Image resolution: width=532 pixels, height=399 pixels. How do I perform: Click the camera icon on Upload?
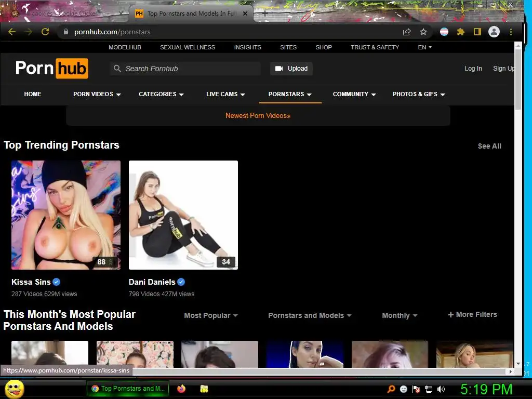279,69
